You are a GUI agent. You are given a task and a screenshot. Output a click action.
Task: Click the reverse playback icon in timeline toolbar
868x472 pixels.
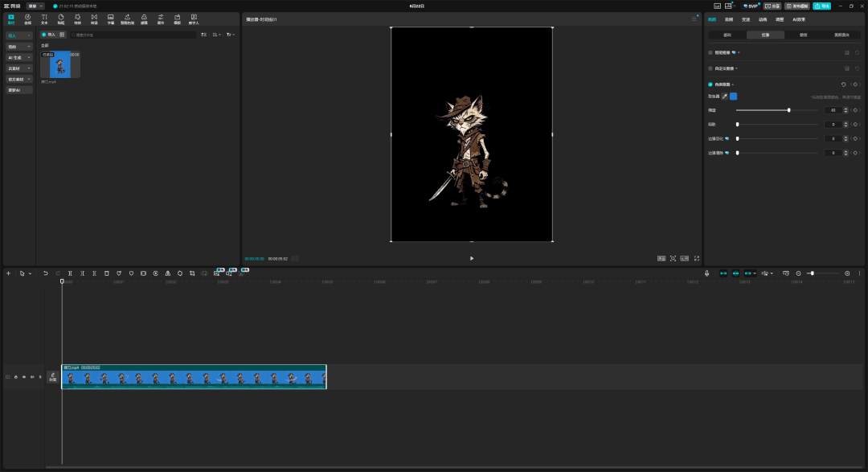[156, 273]
